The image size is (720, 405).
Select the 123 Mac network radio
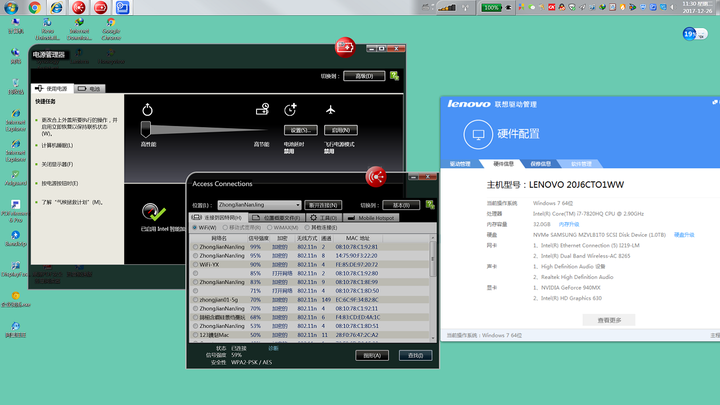pos(196,335)
